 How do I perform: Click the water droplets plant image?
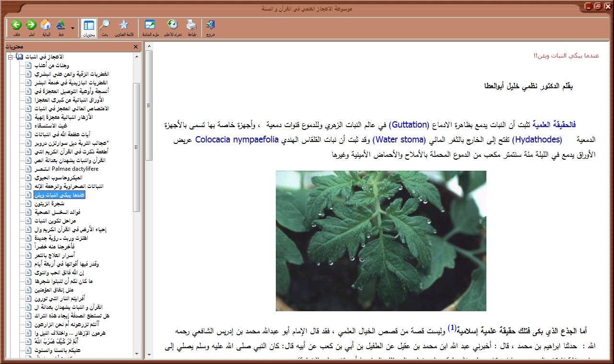(x=381, y=241)
